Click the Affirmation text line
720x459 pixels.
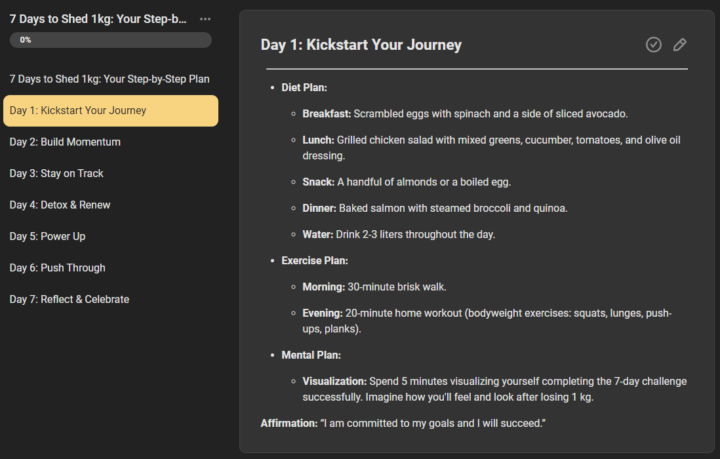403,423
